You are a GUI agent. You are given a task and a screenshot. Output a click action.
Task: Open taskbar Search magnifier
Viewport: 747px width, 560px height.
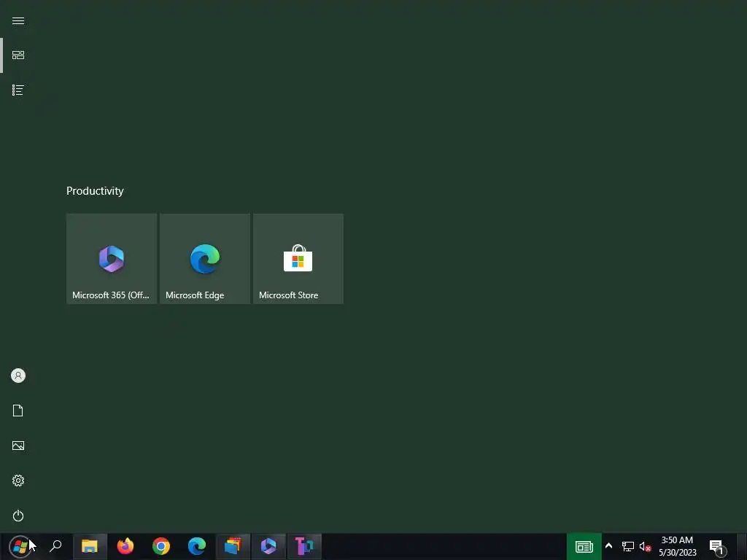click(x=55, y=546)
